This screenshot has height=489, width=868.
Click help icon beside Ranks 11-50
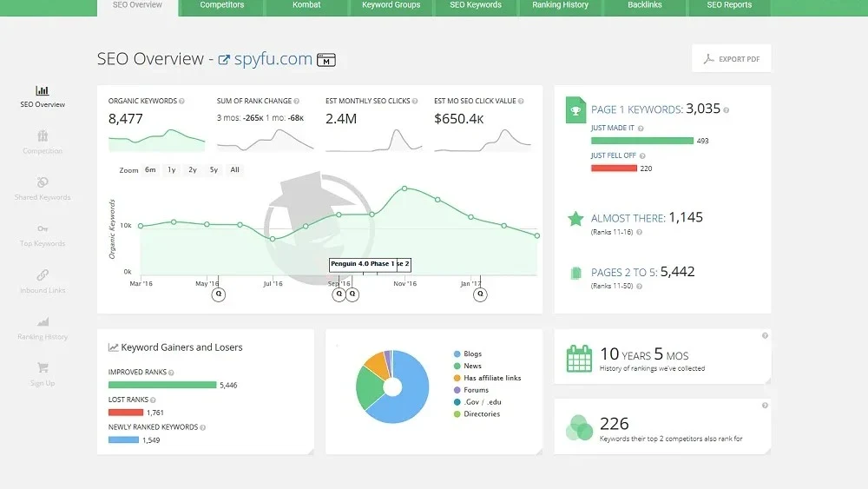(x=640, y=287)
